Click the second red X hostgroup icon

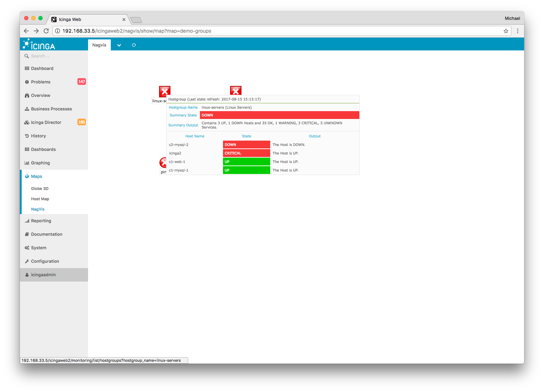point(236,91)
